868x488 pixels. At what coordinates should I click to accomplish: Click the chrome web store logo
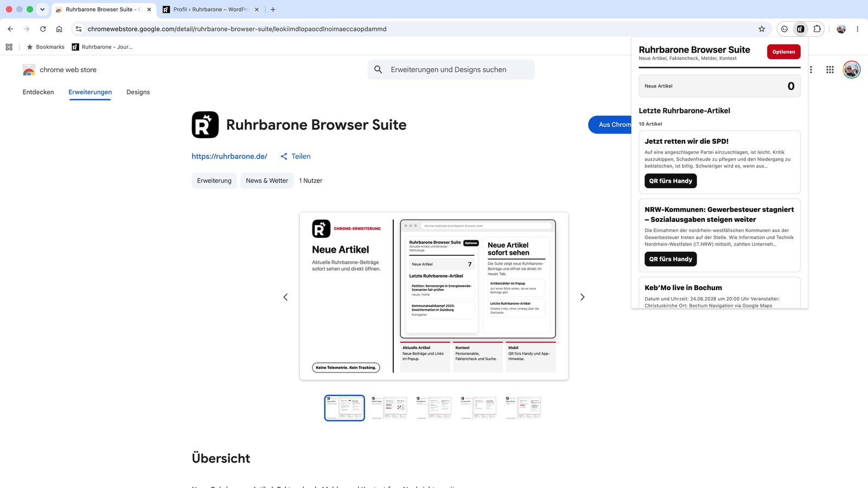[x=60, y=70]
